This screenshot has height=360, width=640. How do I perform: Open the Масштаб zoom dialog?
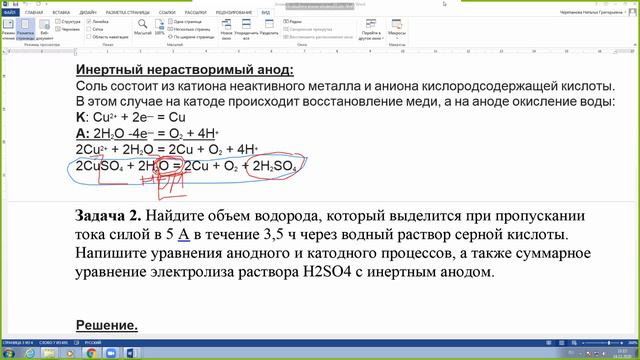(x=142, y=27)
